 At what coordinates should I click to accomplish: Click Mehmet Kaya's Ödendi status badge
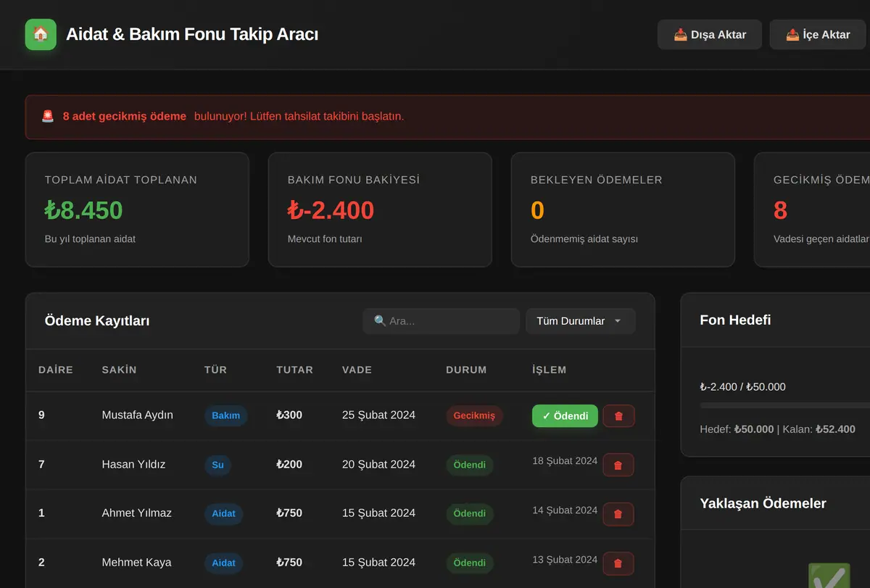coord(469,563)
